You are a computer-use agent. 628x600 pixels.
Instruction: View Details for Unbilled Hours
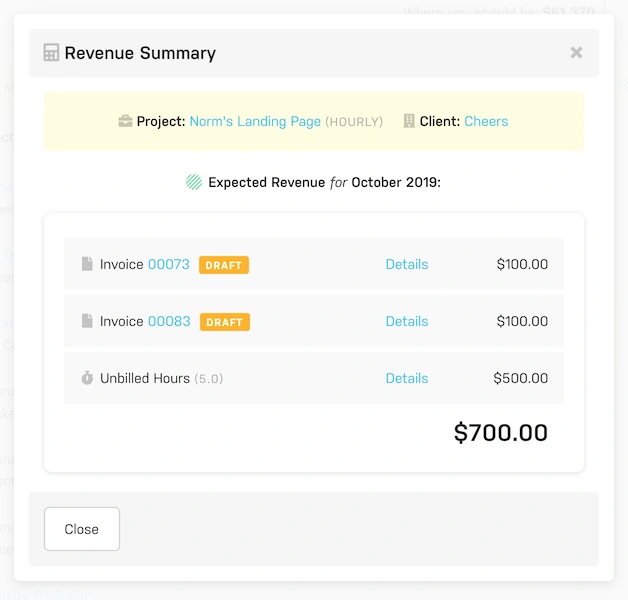tap(407, 379)
